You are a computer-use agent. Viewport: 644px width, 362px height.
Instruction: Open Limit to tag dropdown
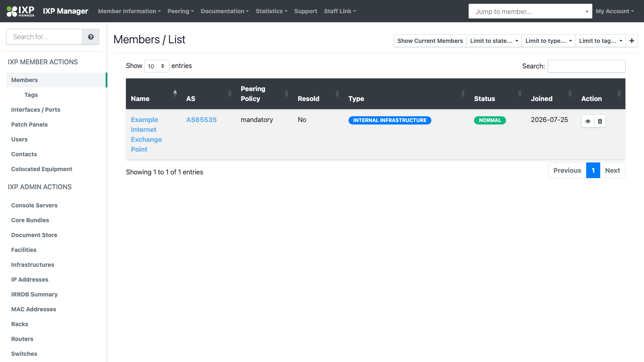point(601,41)
